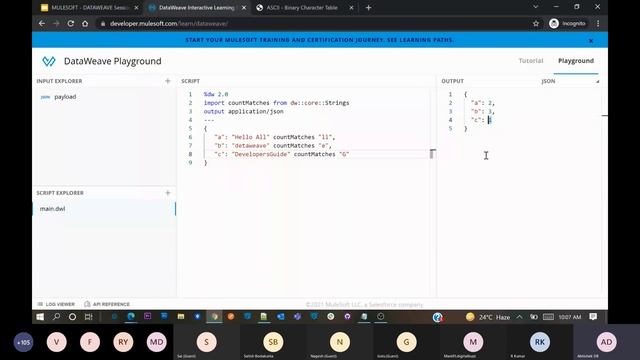The image size is (640, 360).
Task: Open the browser home page
Action: pyautogui.click(x=85, y=24)
